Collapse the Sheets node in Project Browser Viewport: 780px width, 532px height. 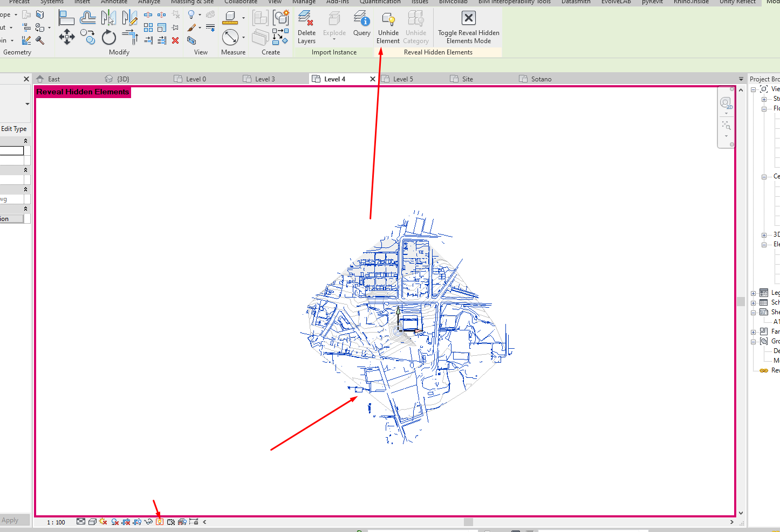[x=754, y=313]
